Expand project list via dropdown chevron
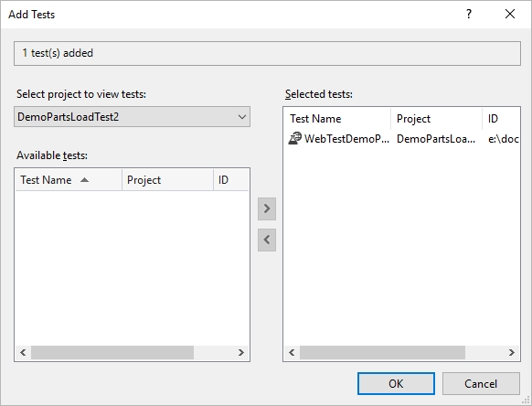The height and width of the screenshot is (406, 532). pos(242,117)
